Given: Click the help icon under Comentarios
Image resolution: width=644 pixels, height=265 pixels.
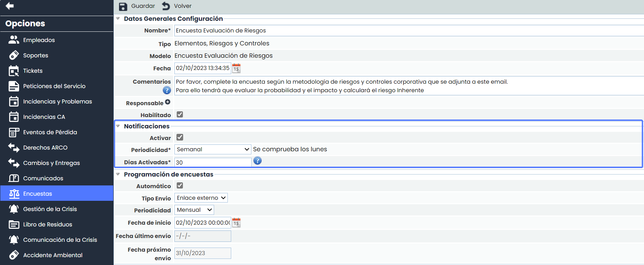Looking at the screenshot, I should click(x=167, y=90).
